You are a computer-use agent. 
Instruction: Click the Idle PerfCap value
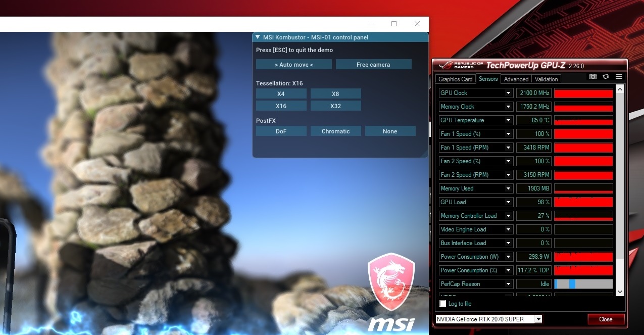[x=533, y=284]
